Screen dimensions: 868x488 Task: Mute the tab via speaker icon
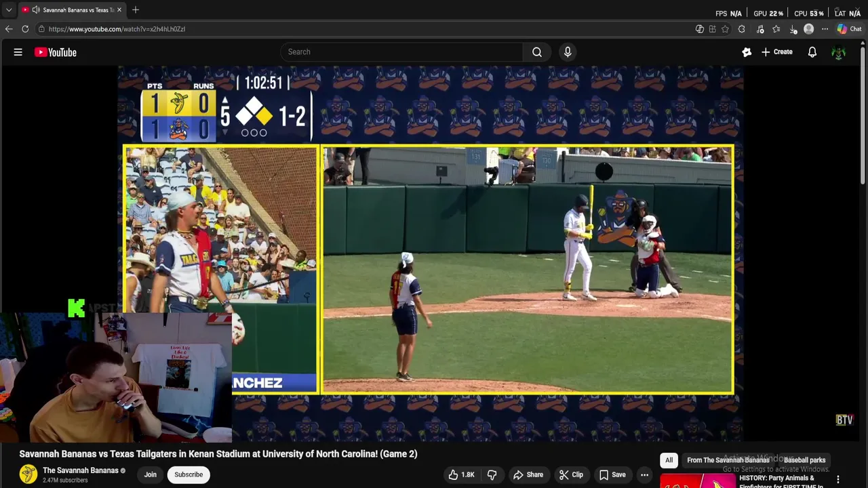(x=35, y=9)
